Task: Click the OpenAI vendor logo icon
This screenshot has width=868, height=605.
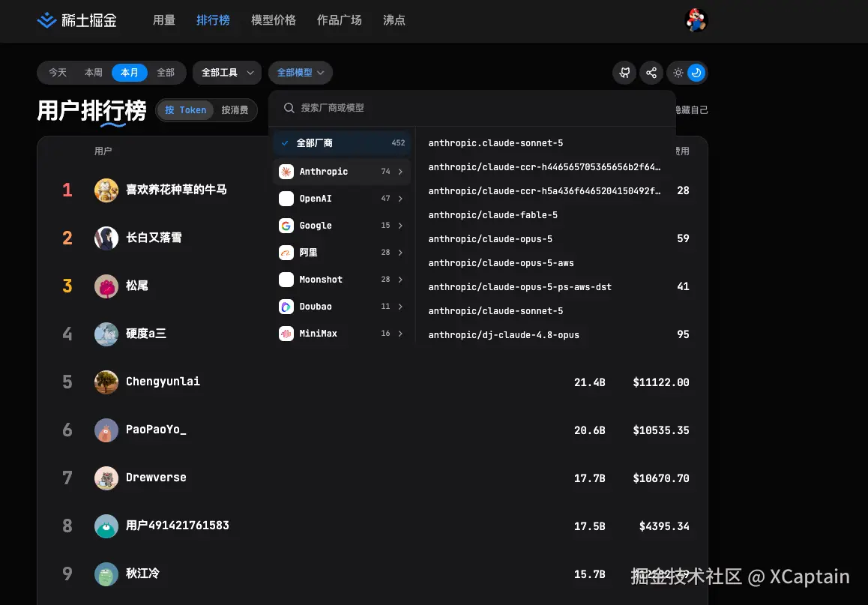Action: (x=286, y=198)
